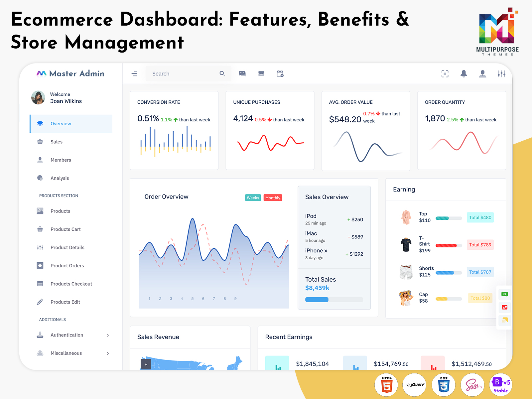Click the Product Details sliders icon
Screen dimensions: 532x399
40,247
